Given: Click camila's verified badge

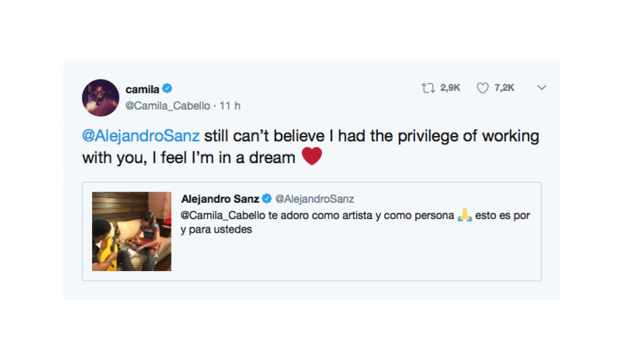Looking at the screenshot, I should 167,88.
